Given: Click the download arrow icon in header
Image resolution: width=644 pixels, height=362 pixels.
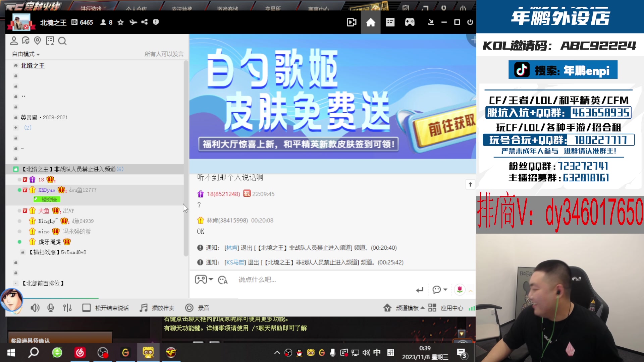Looking at the screenshot, I should point(431,22).
